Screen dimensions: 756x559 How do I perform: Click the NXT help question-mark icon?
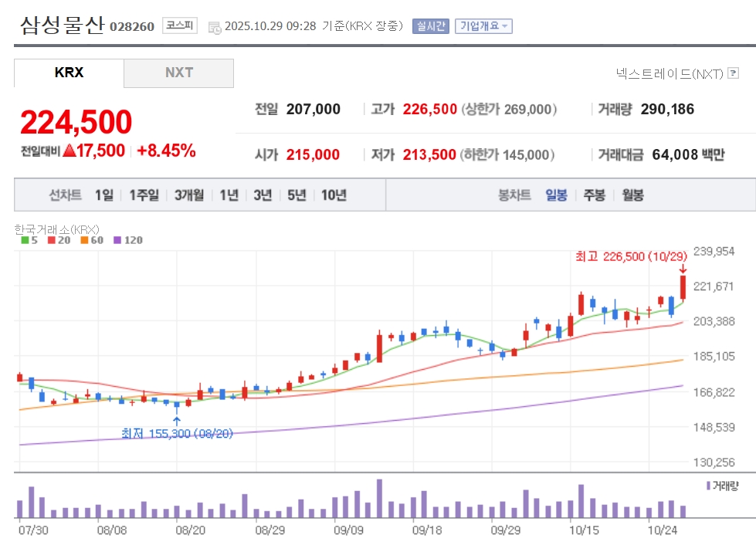click(x=734, y=73)
